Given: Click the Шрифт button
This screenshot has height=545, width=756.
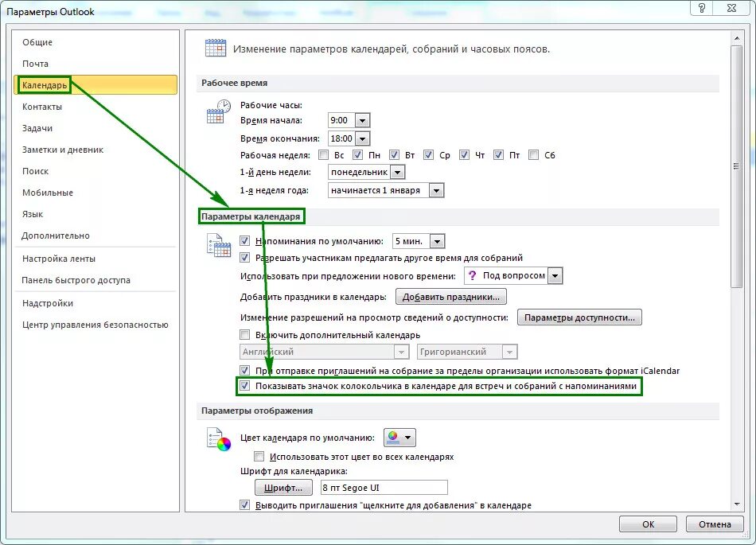Looking at the screenshot, I should tap(283, 488).
